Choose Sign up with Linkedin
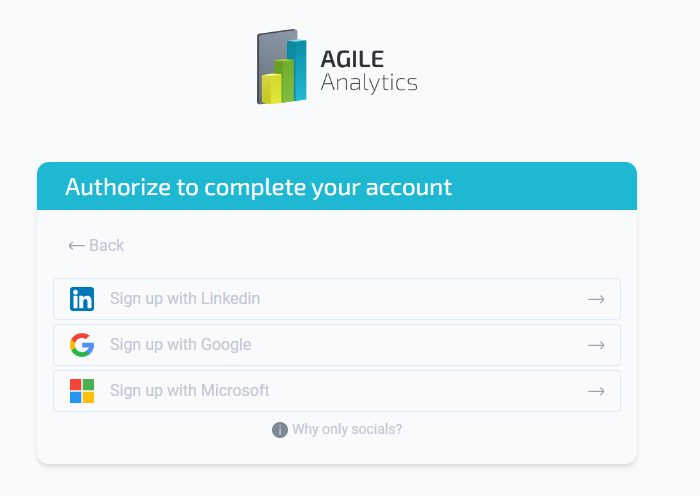The image size is (700, 496). tap(336, 299)
